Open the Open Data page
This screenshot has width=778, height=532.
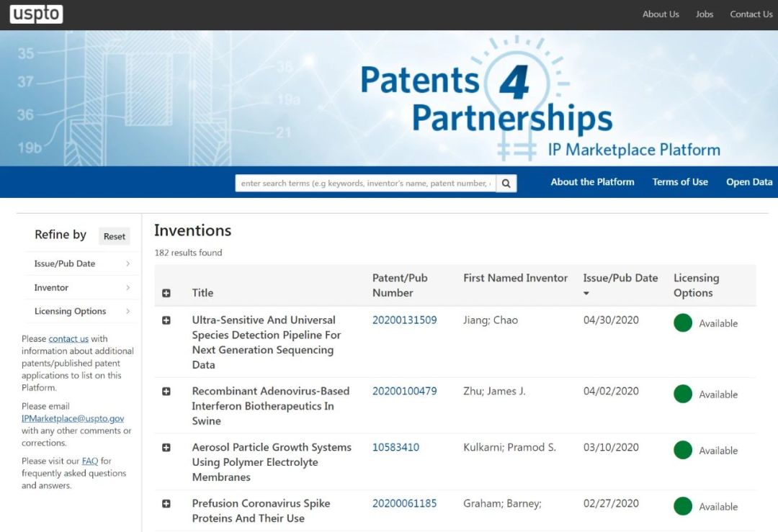click(749, 182)
